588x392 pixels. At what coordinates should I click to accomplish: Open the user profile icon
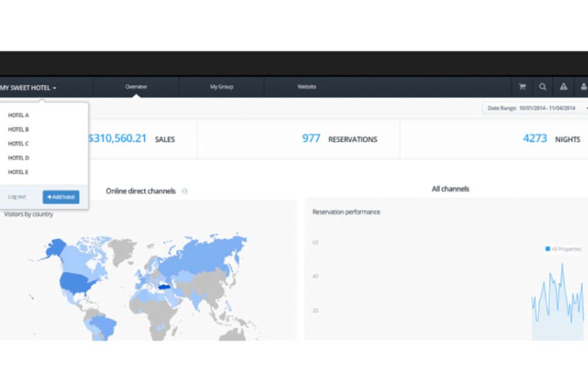(x=583, y=87)
